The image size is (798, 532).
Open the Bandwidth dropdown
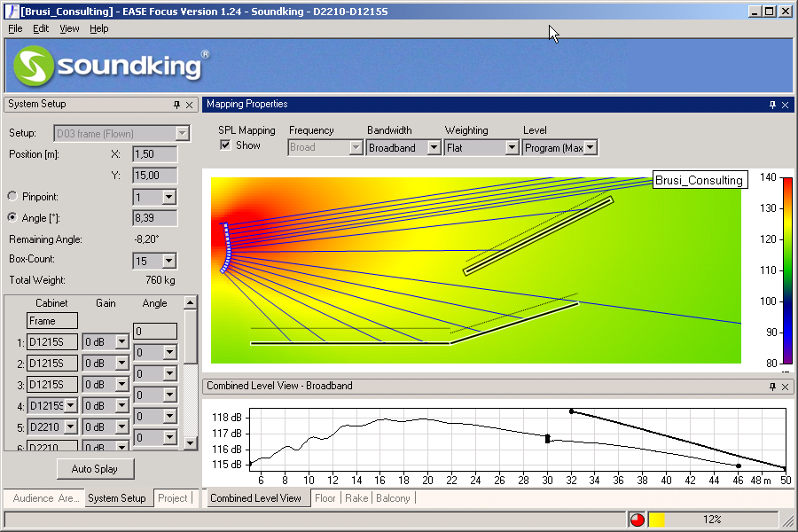(x=434, y=148)
